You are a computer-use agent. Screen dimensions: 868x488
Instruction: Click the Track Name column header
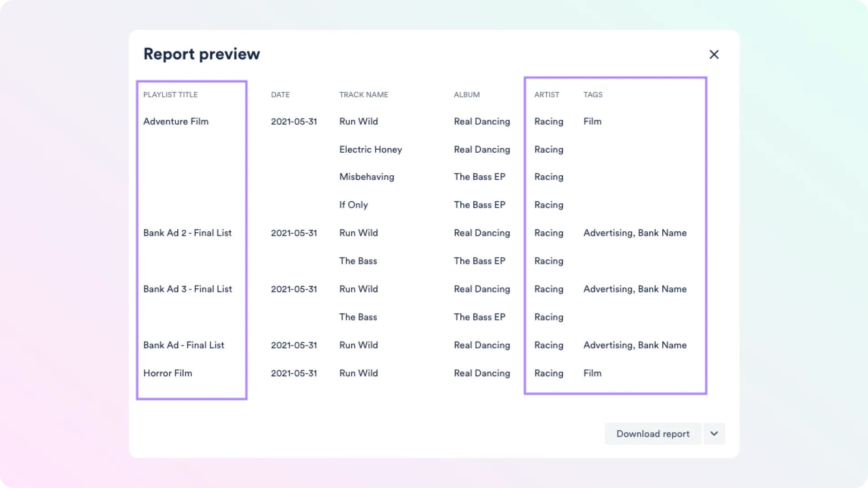(x=363, y=95)
